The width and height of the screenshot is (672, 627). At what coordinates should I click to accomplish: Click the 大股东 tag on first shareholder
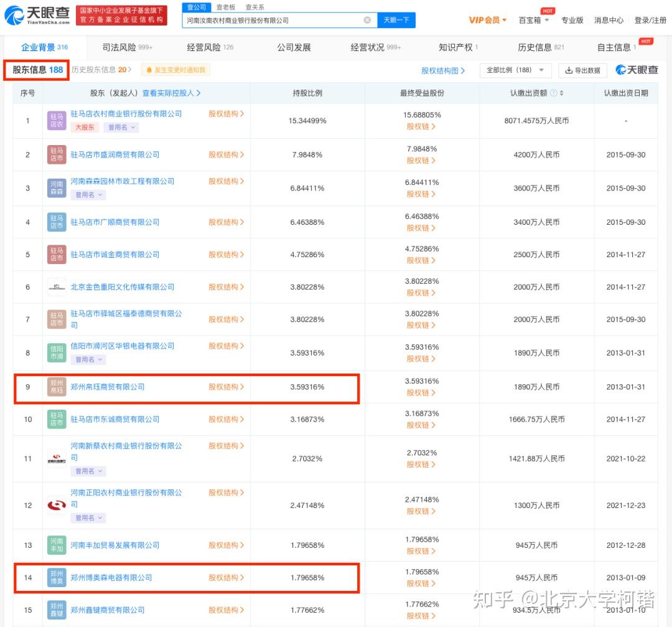85,128
